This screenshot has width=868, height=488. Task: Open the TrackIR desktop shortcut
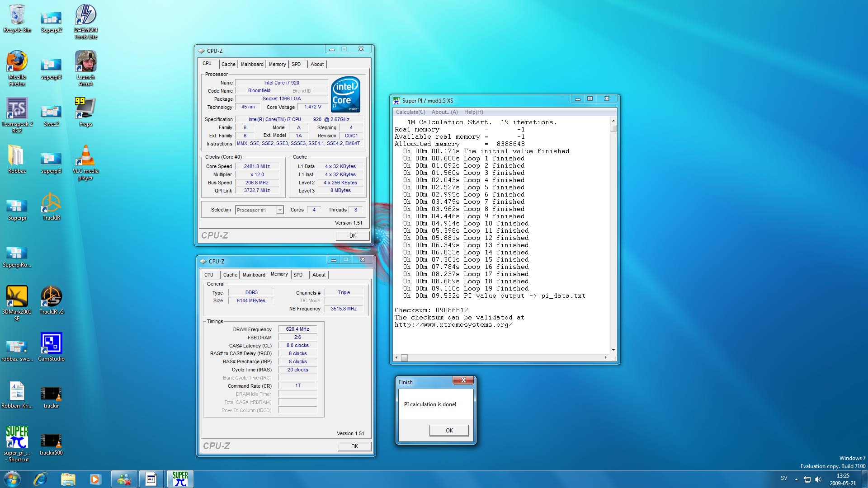point(51,206)
